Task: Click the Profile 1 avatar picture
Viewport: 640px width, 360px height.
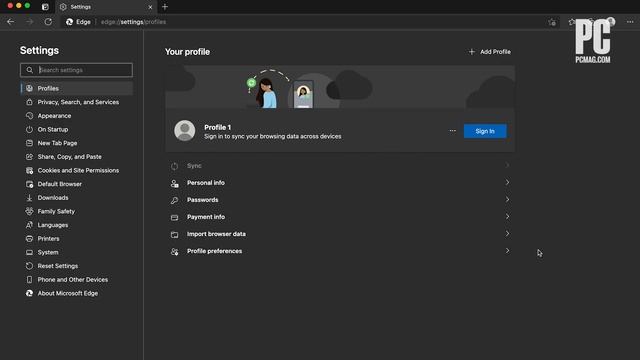Action: tap(184, 131)
